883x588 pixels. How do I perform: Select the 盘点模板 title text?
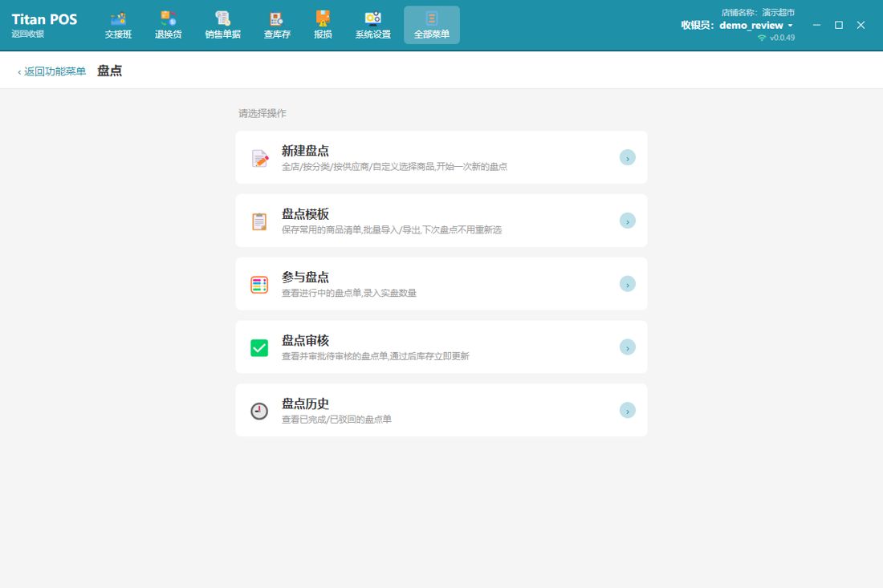pyautogui.click(x=305, y=214)
